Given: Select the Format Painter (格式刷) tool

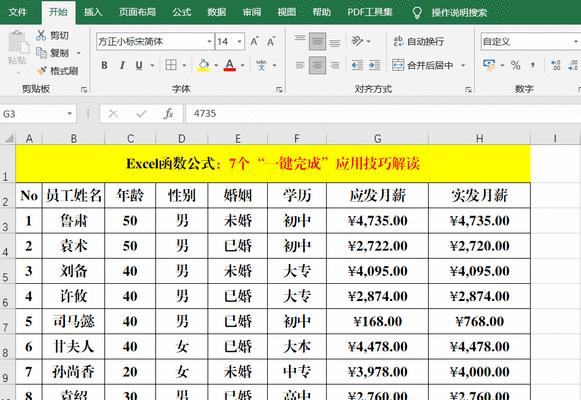Looking at the screenshot, I should click(x=57, y=70).
